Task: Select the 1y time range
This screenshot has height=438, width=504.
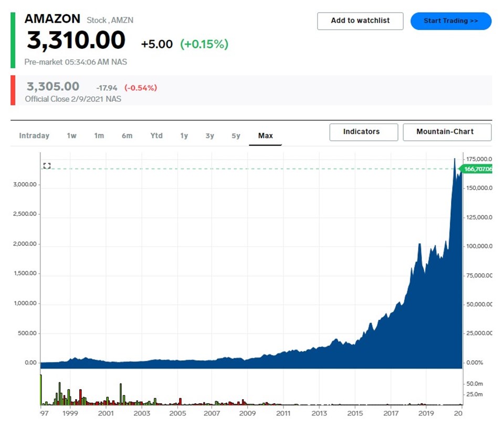Action: 184,135
